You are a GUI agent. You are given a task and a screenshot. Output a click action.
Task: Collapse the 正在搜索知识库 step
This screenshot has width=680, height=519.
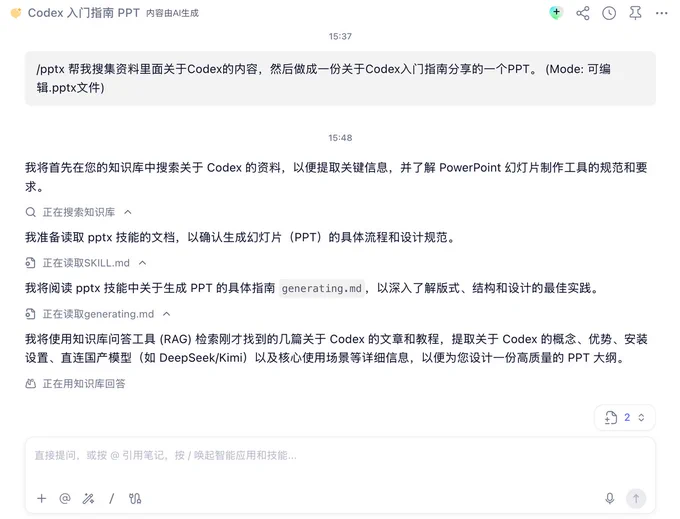pos(128,212)
